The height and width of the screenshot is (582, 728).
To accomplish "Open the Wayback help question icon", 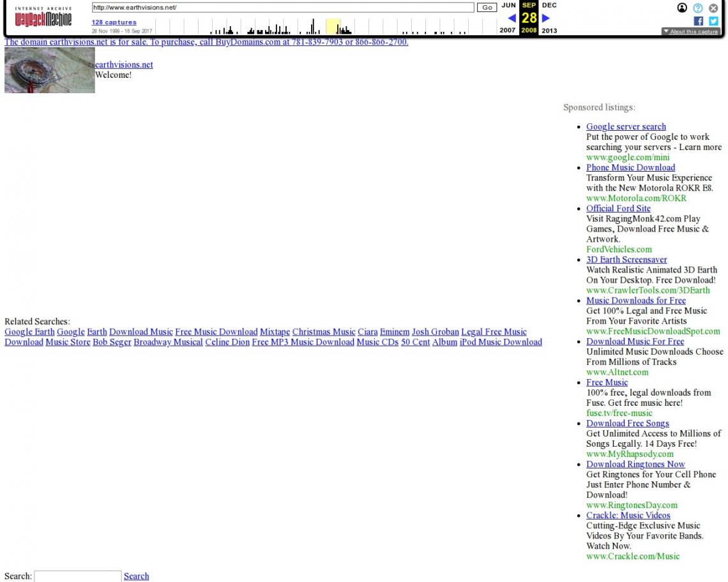I will [698, 8].
